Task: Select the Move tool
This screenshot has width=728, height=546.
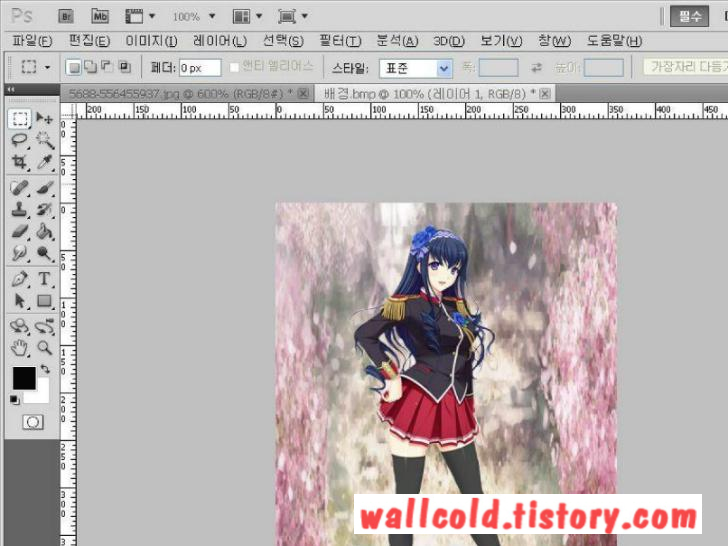Action: [x=45, y=118]
